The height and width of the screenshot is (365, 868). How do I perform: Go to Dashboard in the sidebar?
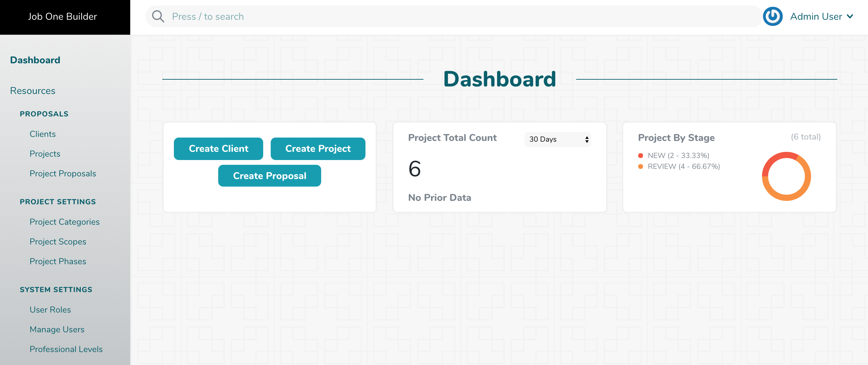tap(35, 60)
